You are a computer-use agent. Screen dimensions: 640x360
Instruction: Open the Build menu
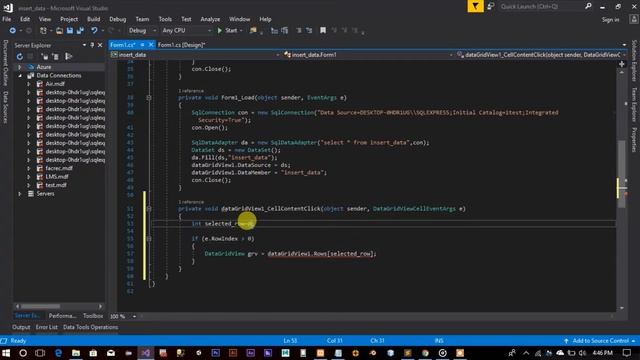(x=93, y=19)
